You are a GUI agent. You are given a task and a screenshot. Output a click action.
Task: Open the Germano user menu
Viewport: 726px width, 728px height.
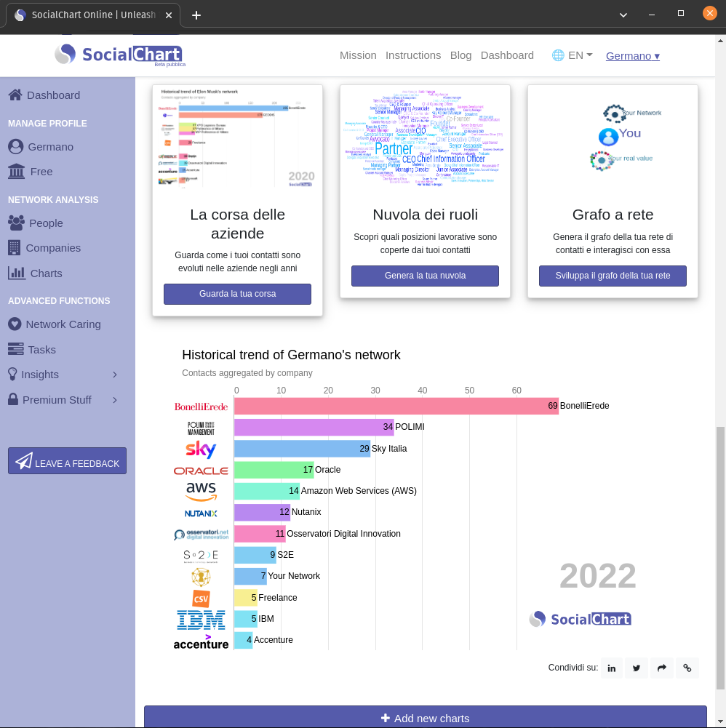click(633, 56)
